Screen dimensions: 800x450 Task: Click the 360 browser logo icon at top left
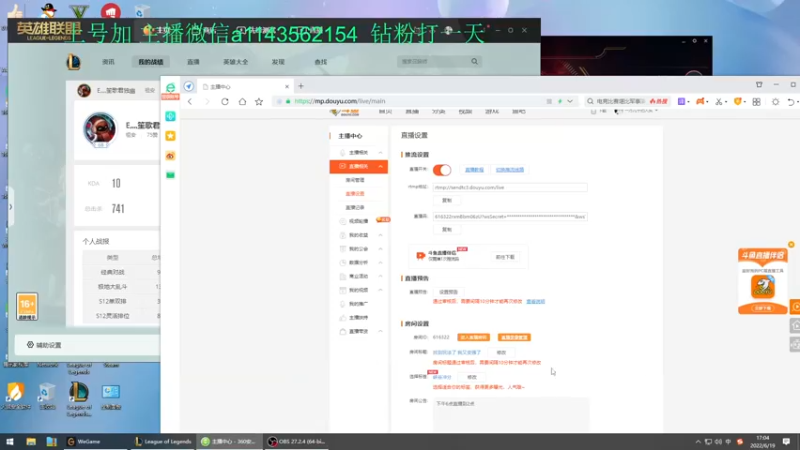point(170,87)
